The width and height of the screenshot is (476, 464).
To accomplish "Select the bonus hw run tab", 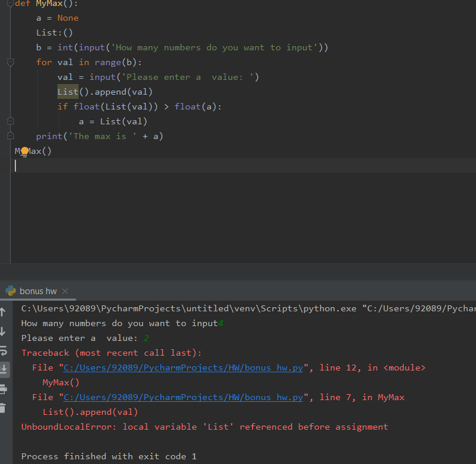I will point(32,291).
